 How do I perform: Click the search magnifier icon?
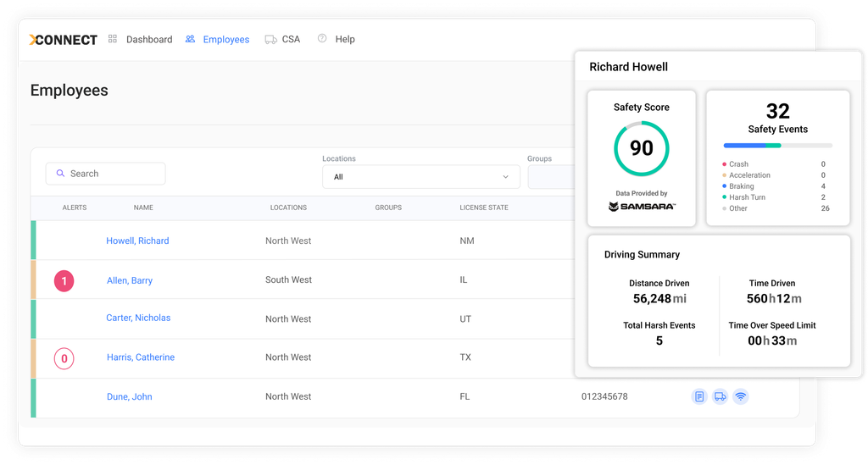(x=60, y=173)
